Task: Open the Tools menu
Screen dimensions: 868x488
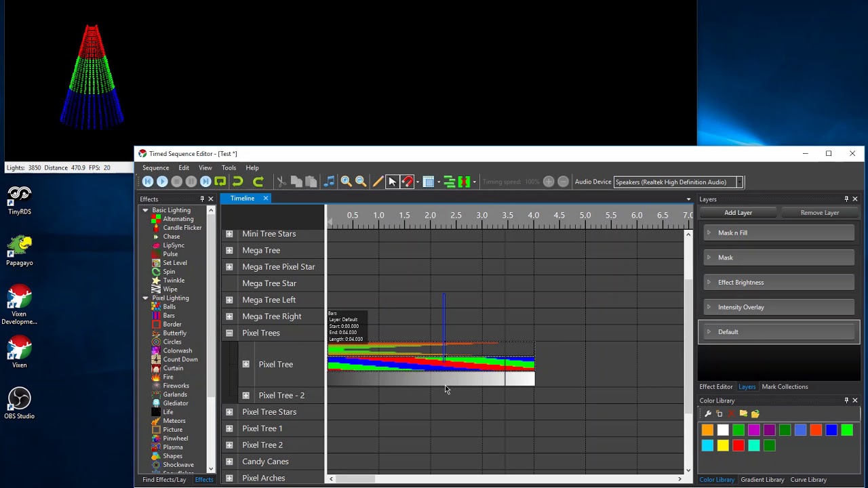Action: (229, 168)
